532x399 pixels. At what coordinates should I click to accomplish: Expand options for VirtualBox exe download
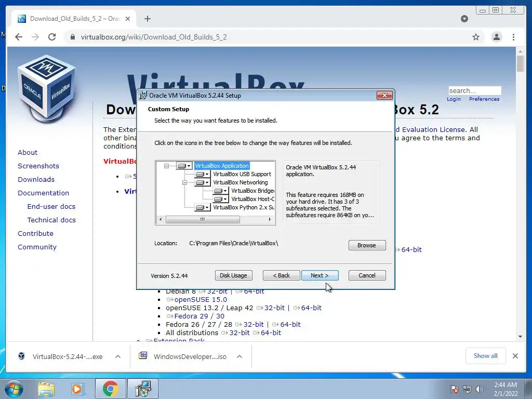coord(118,356)
